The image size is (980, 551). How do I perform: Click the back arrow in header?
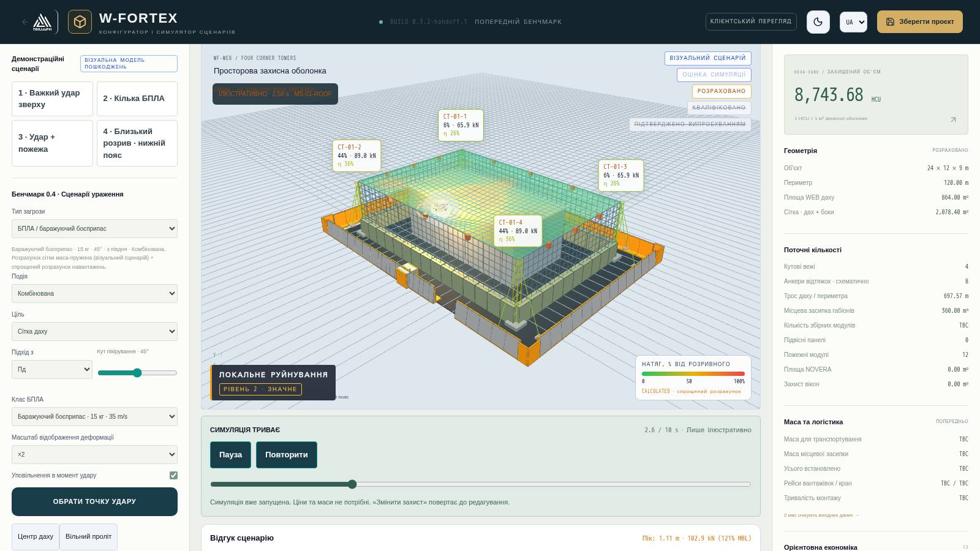25,22
